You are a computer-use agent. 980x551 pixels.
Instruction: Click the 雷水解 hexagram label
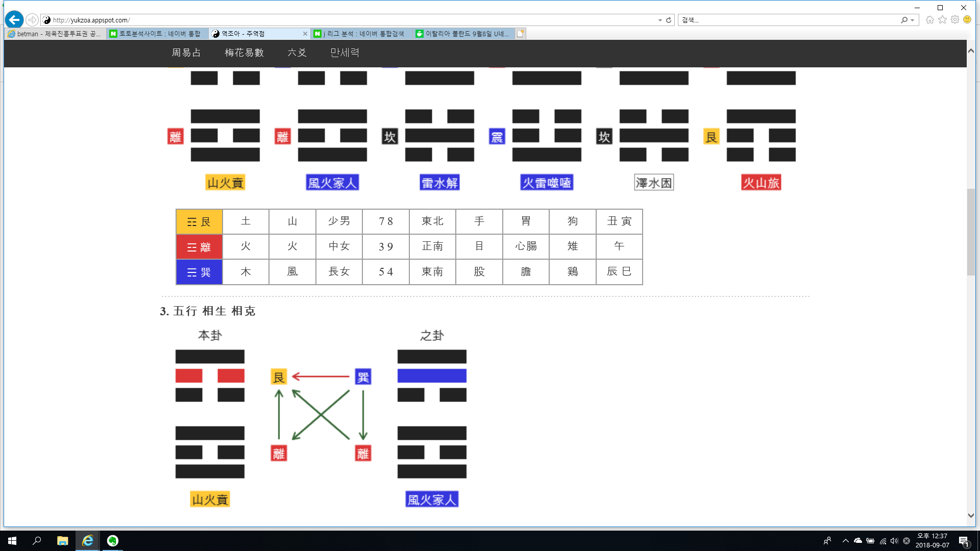[x=439, y=183]
